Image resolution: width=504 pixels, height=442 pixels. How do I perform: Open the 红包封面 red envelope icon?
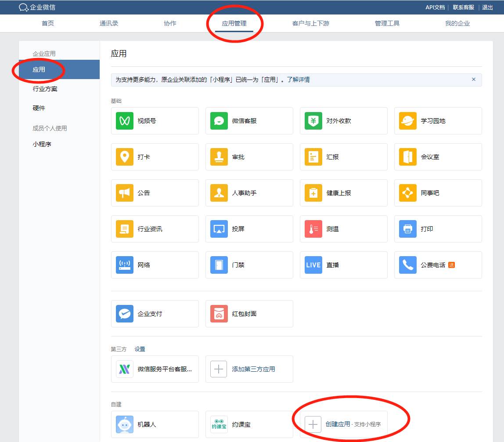point(219,314)
